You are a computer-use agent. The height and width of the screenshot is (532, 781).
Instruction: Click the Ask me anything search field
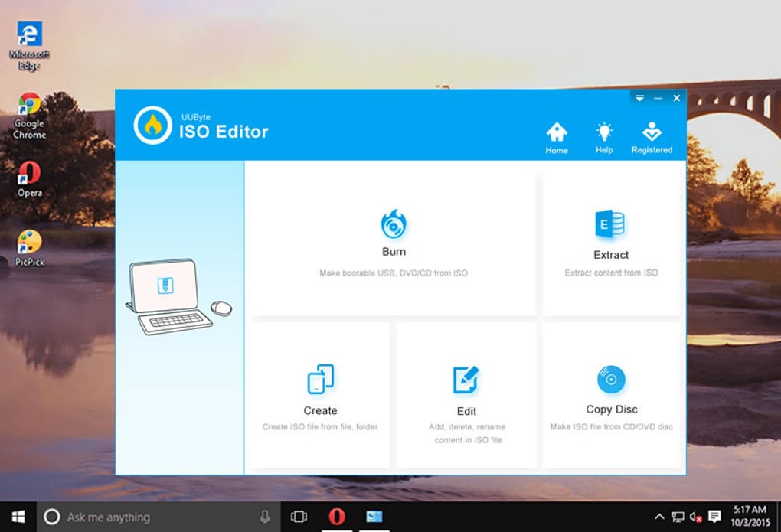pos(123,517)
